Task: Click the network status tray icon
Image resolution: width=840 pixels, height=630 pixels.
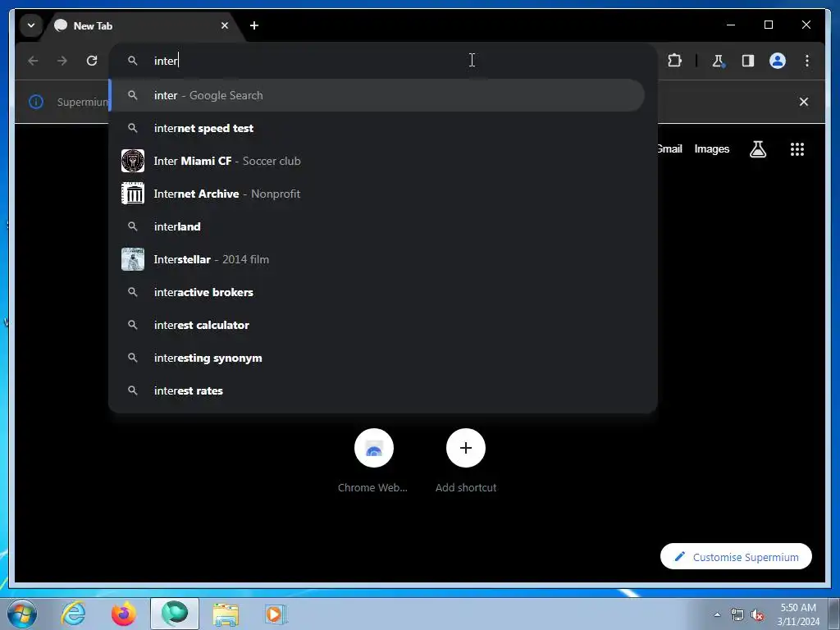Action: (737, 614)
